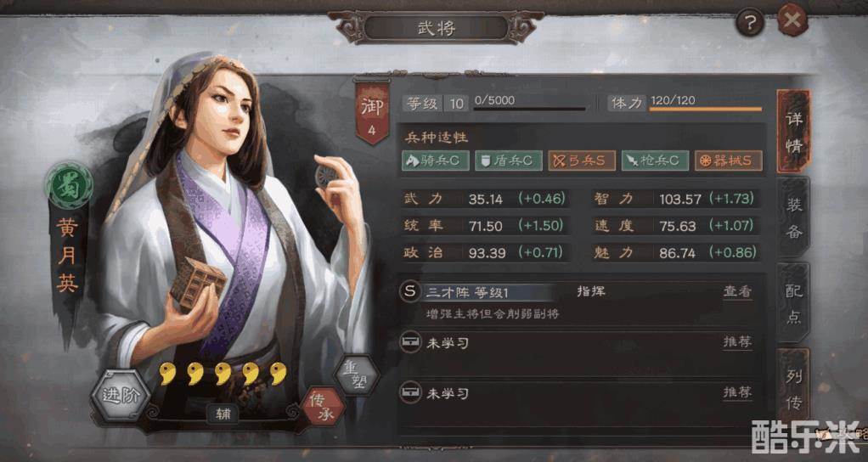Click the 体力 120/120 stamina bar

point(705,104)
